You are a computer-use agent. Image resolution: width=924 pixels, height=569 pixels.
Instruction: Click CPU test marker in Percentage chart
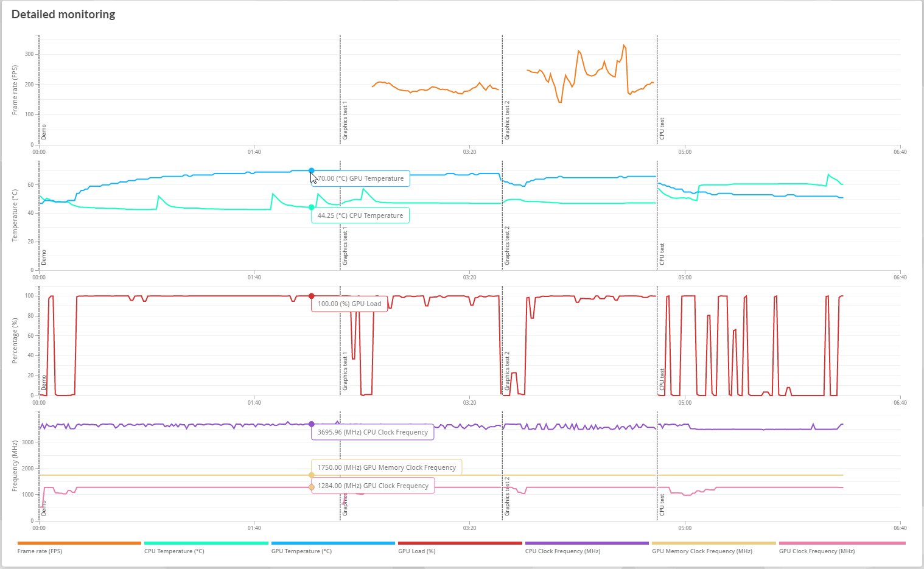[662, 380]
